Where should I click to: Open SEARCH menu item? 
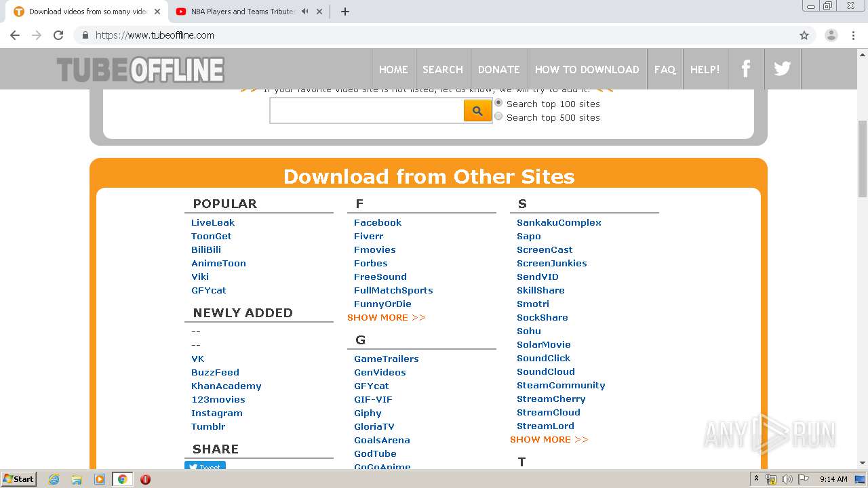(443, 69)
